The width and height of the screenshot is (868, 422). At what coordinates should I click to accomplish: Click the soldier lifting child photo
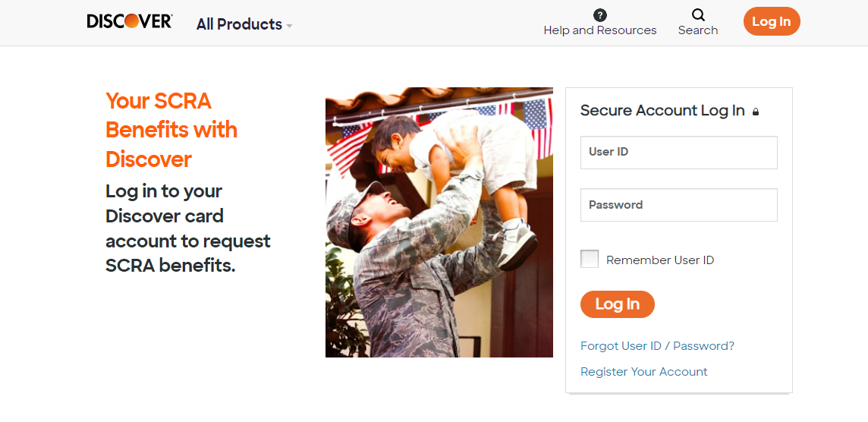439,222
